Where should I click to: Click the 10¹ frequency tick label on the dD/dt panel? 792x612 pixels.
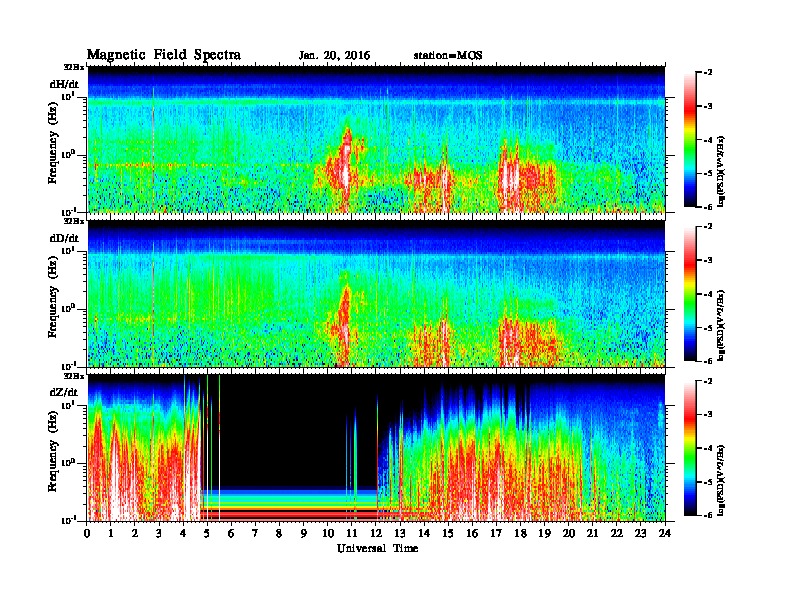68,250
